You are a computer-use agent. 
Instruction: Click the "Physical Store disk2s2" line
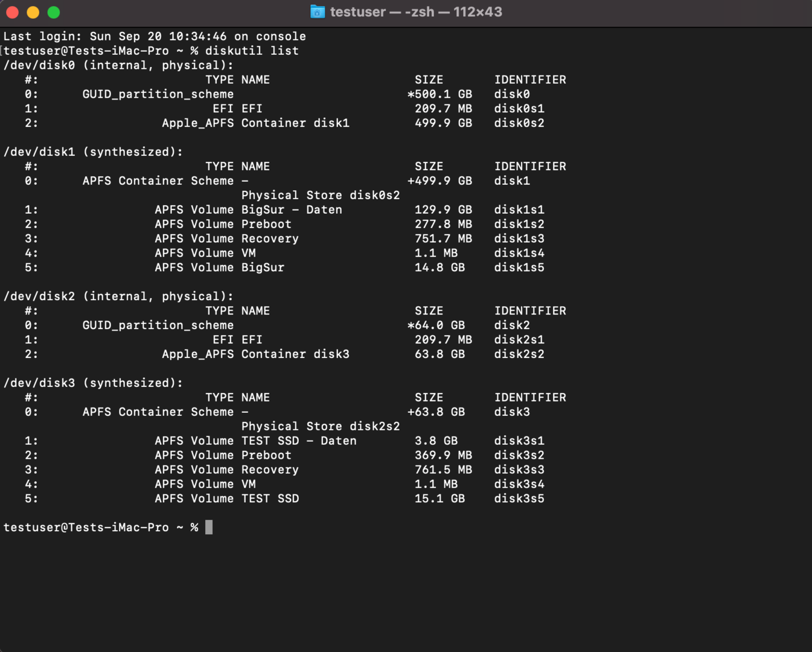tap(321, 427)
